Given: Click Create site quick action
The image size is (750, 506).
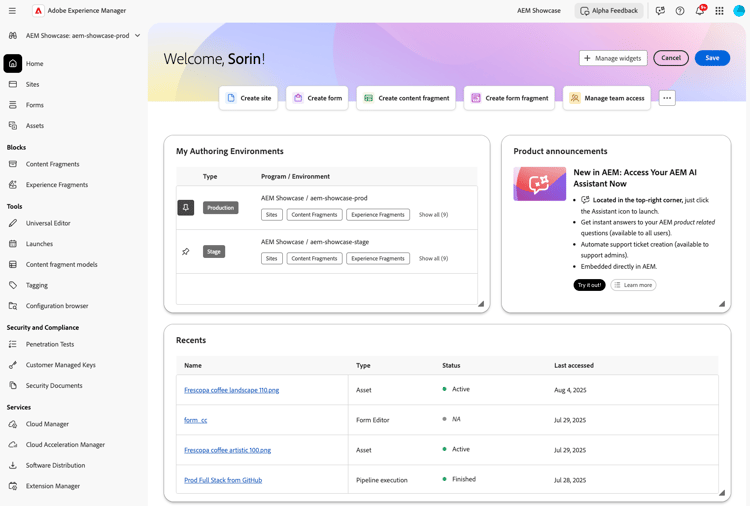Looking at the screenshot, I should click(x=248, y=98).
